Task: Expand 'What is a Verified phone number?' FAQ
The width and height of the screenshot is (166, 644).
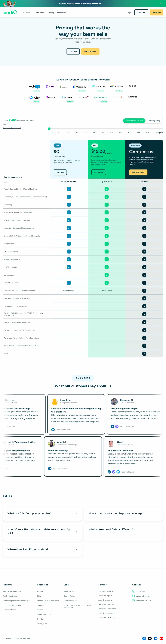Action: [x=42, y=513]
